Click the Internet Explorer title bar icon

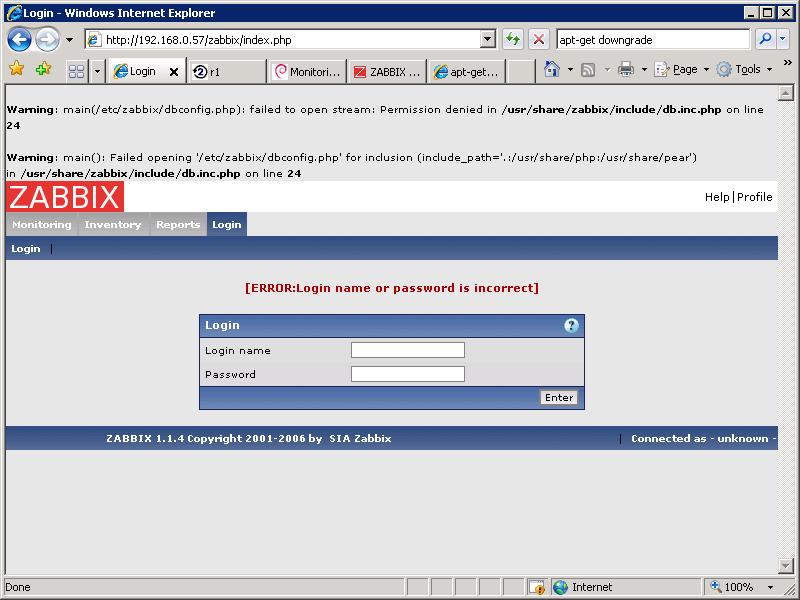14,13
